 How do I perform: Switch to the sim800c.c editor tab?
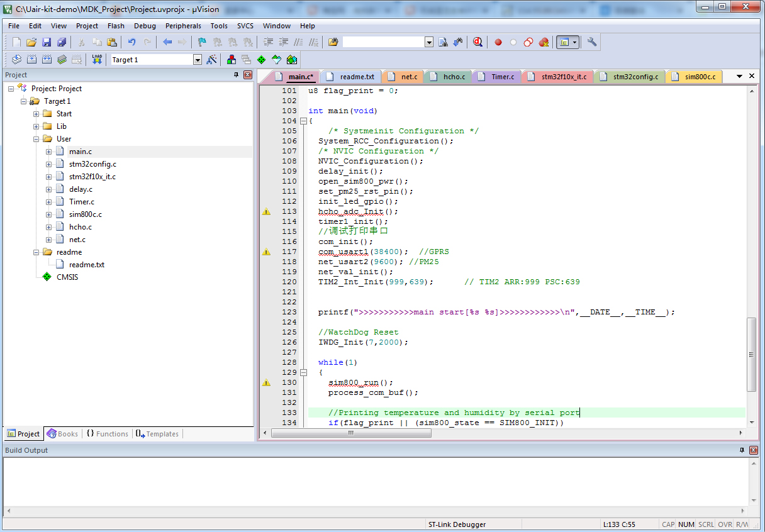point(700,77)
